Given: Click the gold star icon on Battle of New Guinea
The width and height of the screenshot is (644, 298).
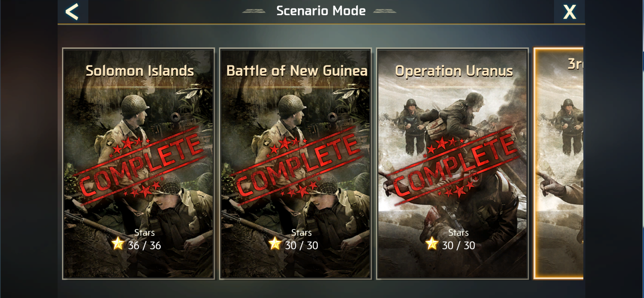Looking at the screenshot, I should coord(275,244).
